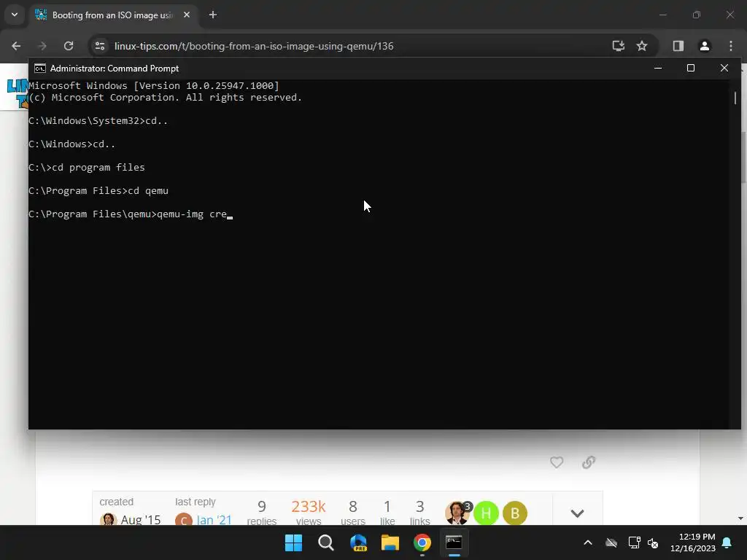Click the Linux Tips site logo
Image resolution: width=747 pixels, height=560 pixels.
[18, 93]
